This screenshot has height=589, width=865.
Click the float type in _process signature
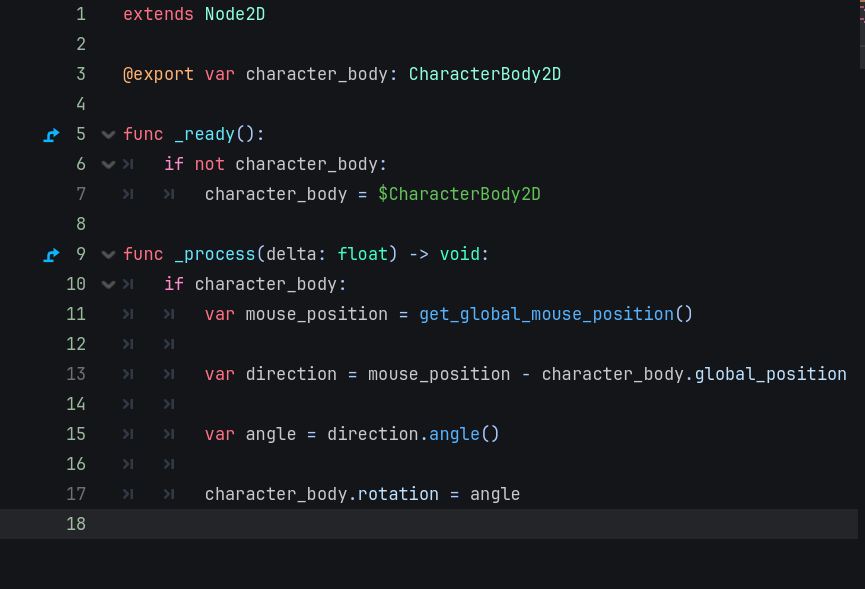[362, 254]
